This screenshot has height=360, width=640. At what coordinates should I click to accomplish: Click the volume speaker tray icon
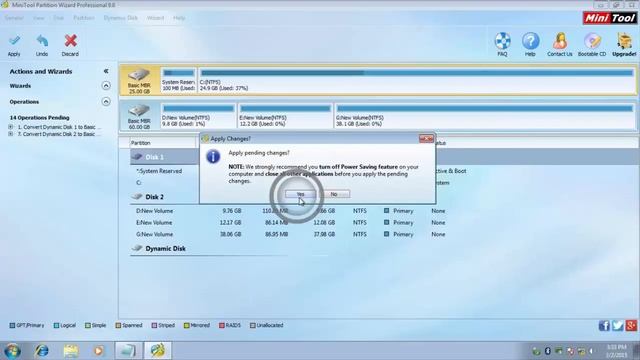click(591, 351)
